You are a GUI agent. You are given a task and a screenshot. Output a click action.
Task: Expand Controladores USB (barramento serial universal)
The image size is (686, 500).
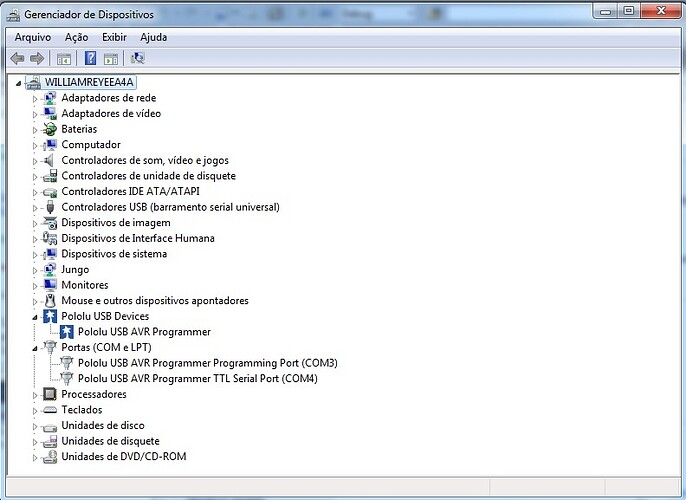pyautogui.click(x=35, y=207)
